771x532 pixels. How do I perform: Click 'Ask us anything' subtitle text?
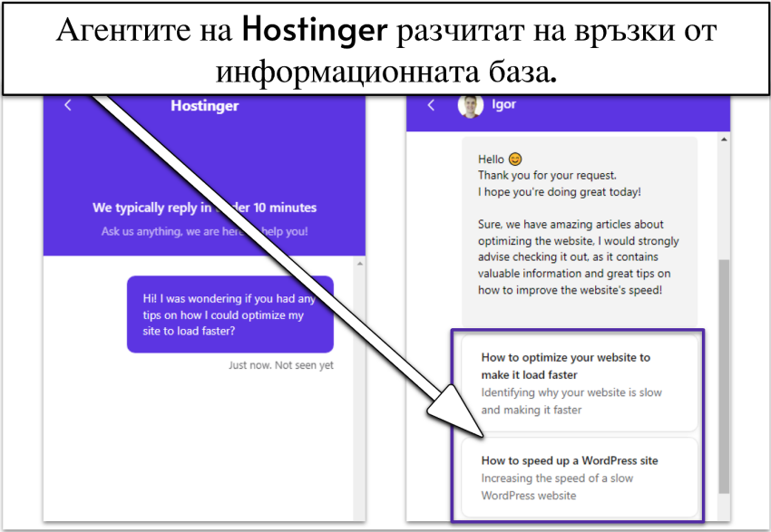click(x=204, y=231)
